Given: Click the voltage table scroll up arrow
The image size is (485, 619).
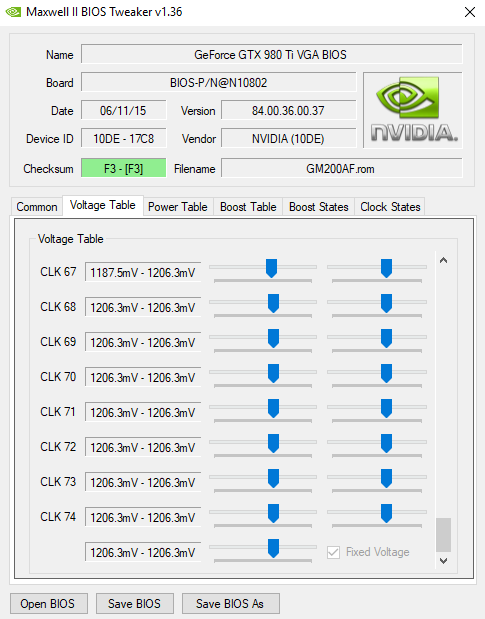Looking at the screenshot, I should (x=443, y=260).
